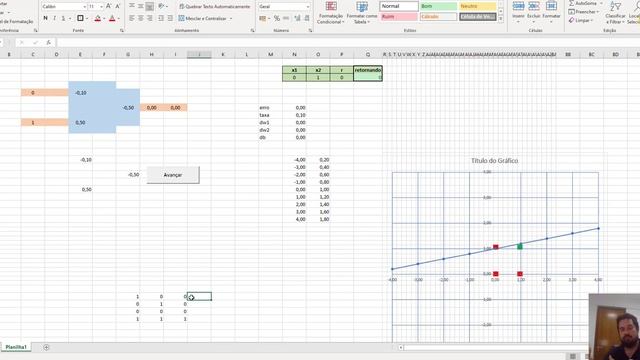The height and width of the screenshot is (360, 640).
Task: Decrease cell indent
Action: point(161,18)
